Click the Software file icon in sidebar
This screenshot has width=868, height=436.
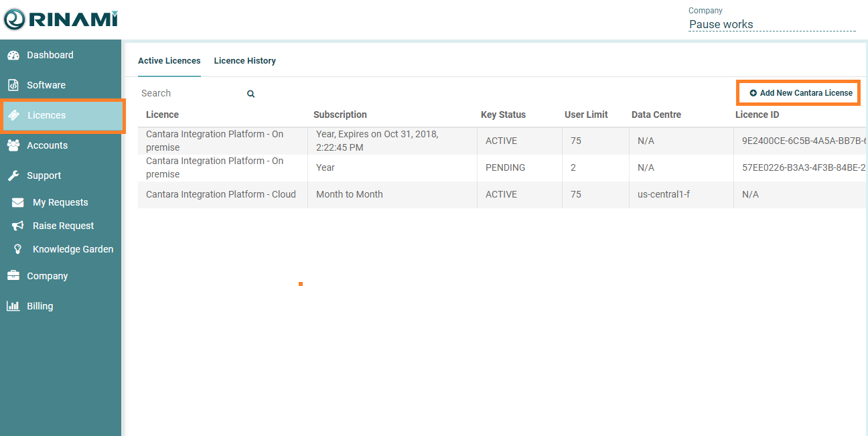click(x=13, y=86)
